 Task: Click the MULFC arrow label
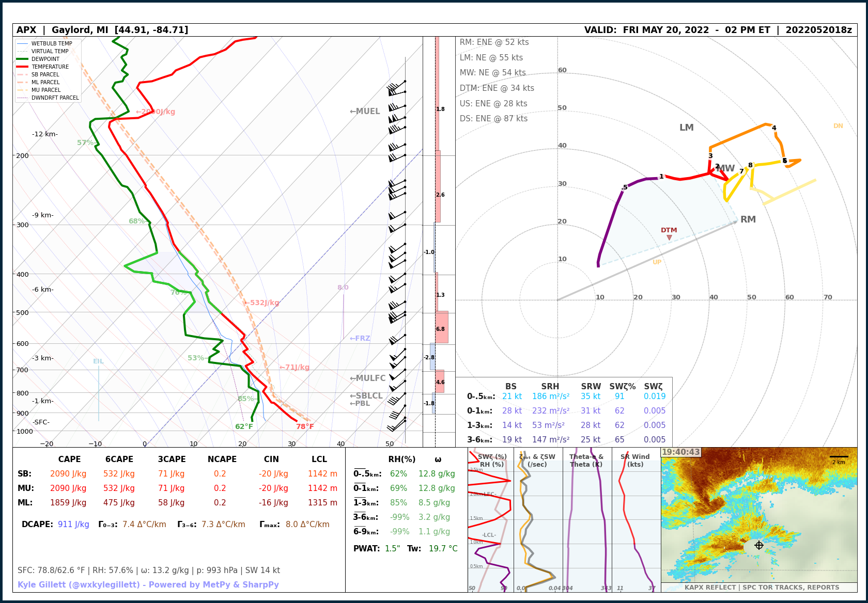point(367,378)
